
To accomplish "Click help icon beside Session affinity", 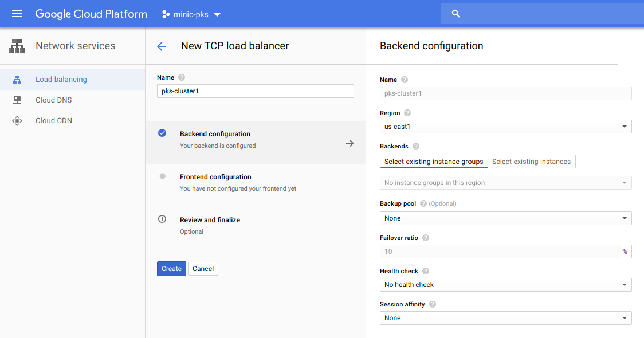I will pyautogui.click(x=433, y=305).
